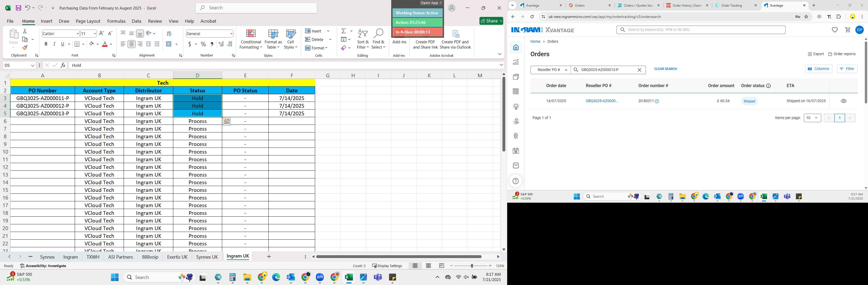The height and width of the screenshot is (285, 868).
Task: Click the Undo icon in Excel
Action: click(28, 8)
